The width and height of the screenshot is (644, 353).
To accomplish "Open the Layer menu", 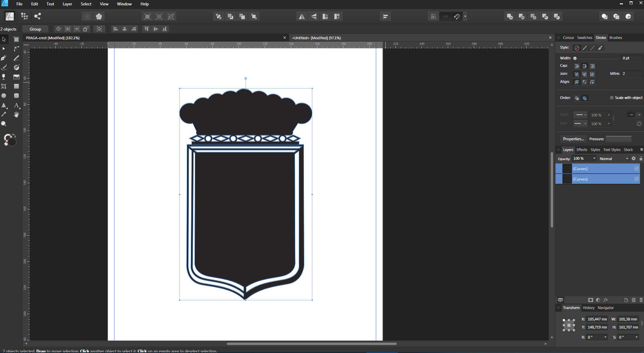I will pos(67,4).
